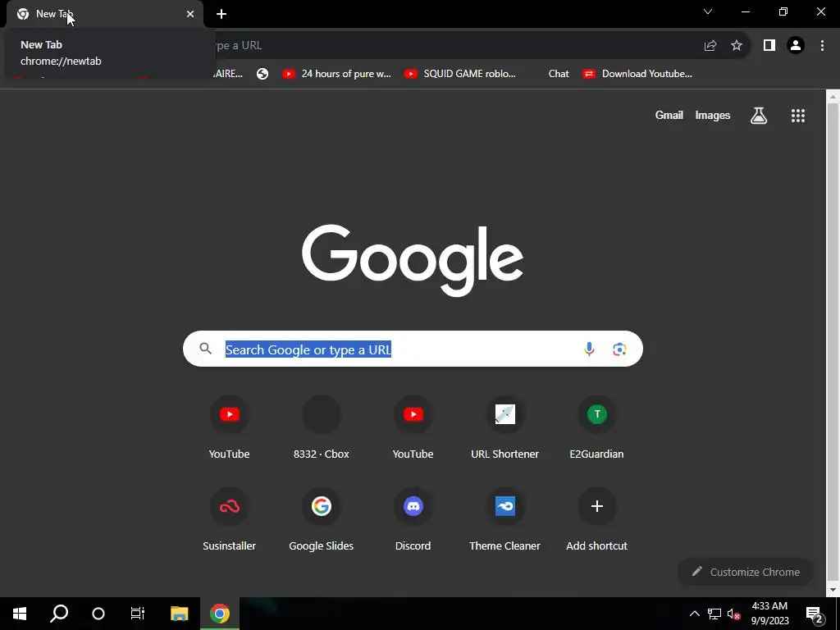Open the Chrome side panel

pyautogui.click(x=769, y=46)
